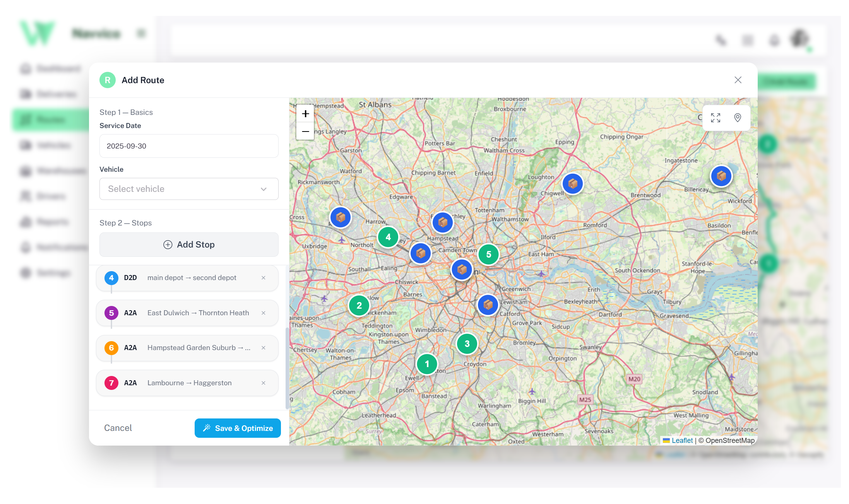Screen dimensions: 849x504
Task: Edit the Service Date field
Action: pyautogui.click(x=189, y=146)
